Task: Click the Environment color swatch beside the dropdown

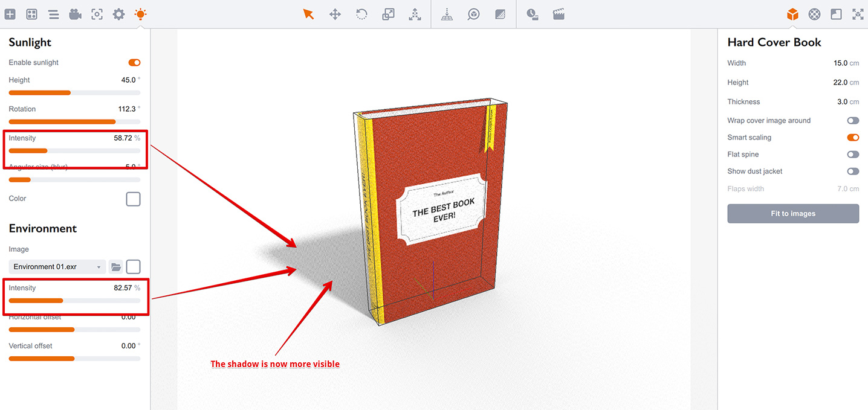Action: (x=133, y=266)
